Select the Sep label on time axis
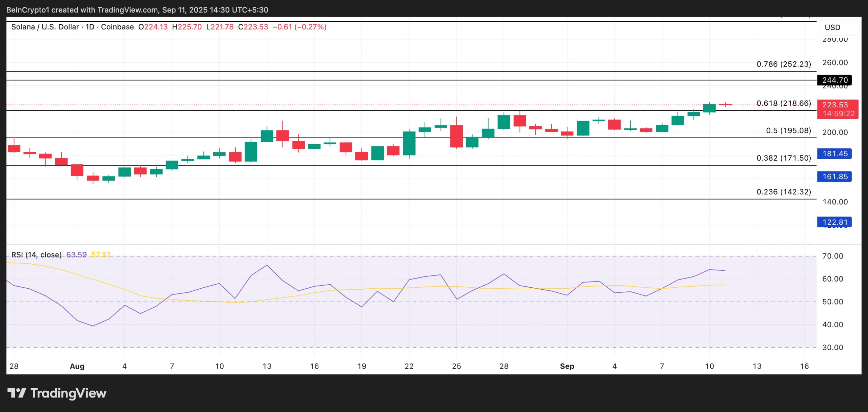 tap(568, 366)
